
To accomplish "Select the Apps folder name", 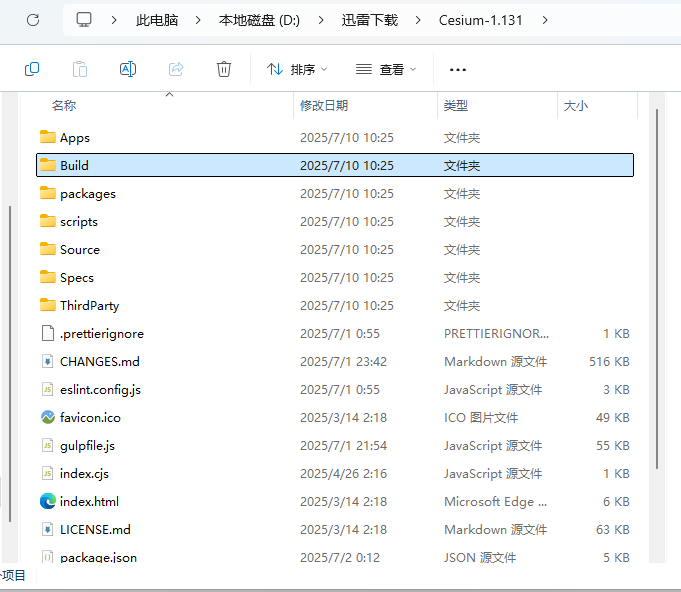I will click(x=75, y=138).
